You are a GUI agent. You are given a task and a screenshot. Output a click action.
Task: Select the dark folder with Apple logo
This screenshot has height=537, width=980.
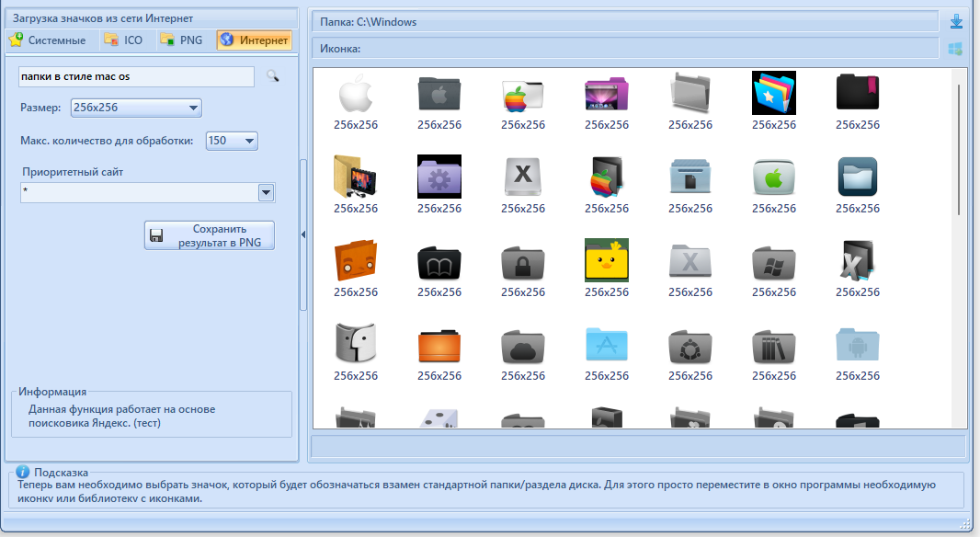(439, 94)
